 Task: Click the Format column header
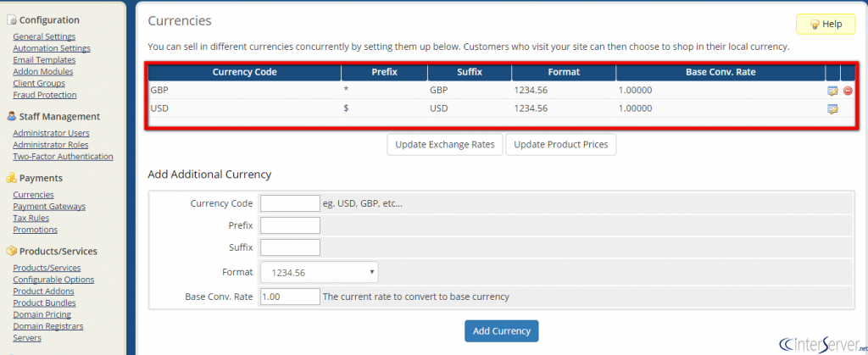pos(564,72)
